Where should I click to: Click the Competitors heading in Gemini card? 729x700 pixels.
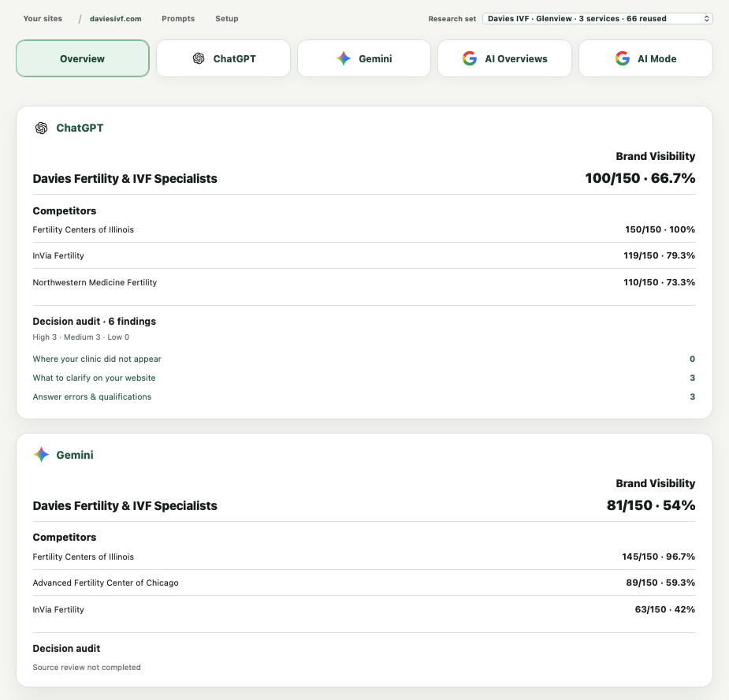64,537
